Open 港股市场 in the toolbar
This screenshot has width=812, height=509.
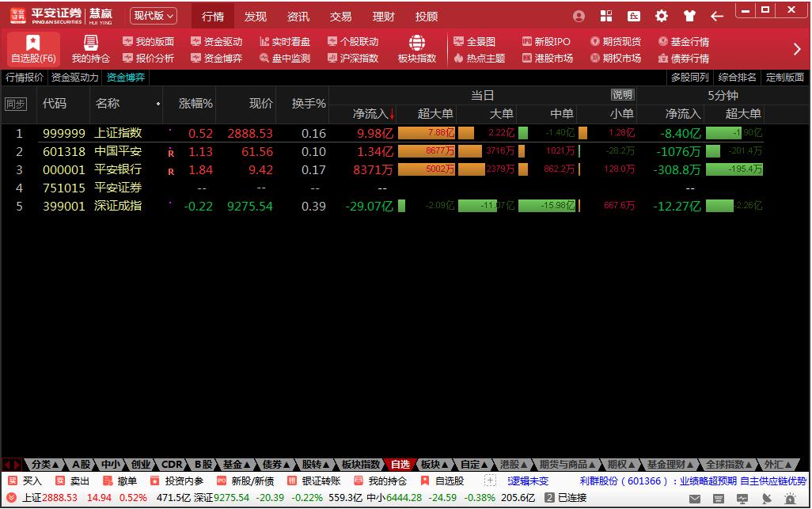[x=548, y=58]
